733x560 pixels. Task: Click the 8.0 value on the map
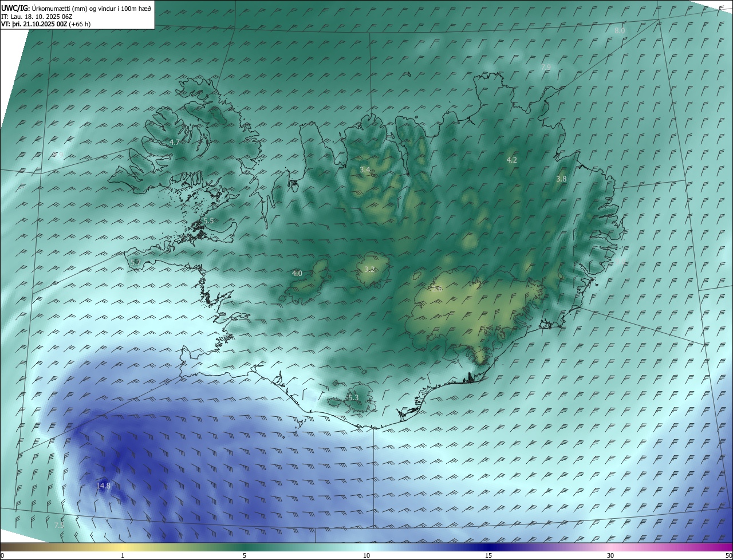pos(620,30)
